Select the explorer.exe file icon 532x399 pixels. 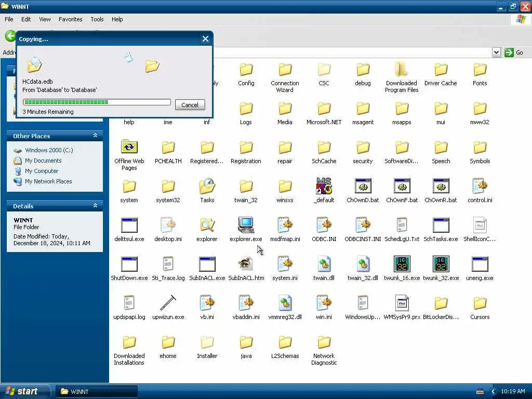tap(246, 225)
